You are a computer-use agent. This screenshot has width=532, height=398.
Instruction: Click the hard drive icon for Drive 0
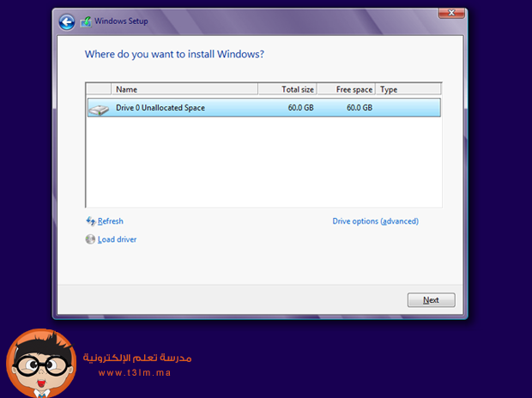click(x=99, y=109)
